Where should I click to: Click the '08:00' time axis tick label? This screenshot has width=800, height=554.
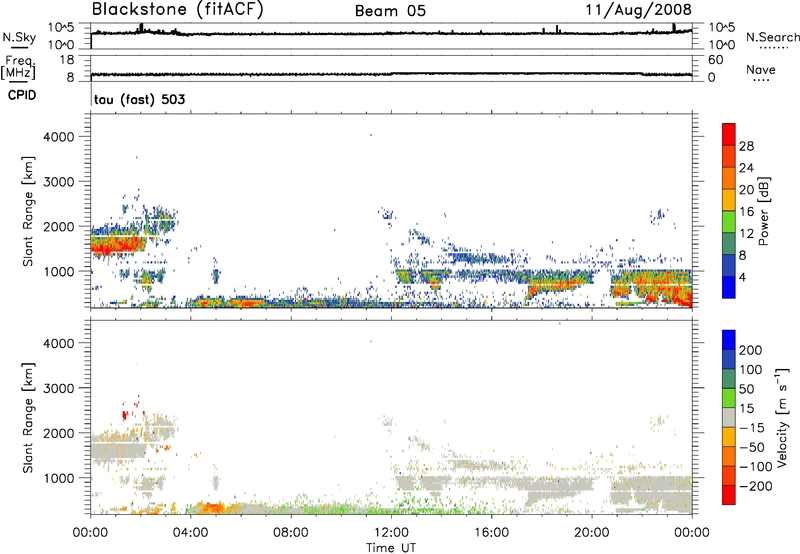(291, 533)
